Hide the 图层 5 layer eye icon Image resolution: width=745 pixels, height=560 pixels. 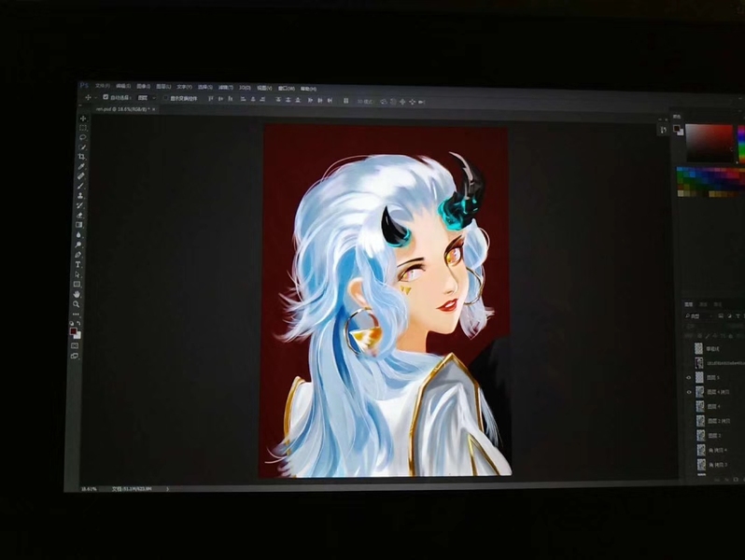[x=689, y=378]
